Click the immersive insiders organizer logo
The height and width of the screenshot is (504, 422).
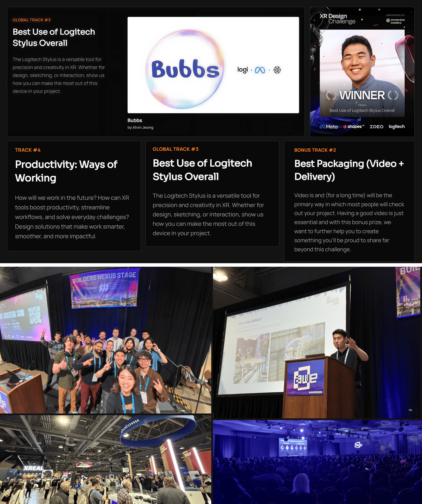point(395,21)
